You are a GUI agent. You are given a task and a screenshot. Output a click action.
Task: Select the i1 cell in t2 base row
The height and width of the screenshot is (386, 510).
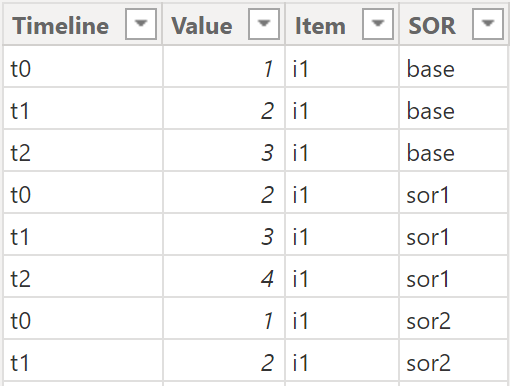(342, 150)
